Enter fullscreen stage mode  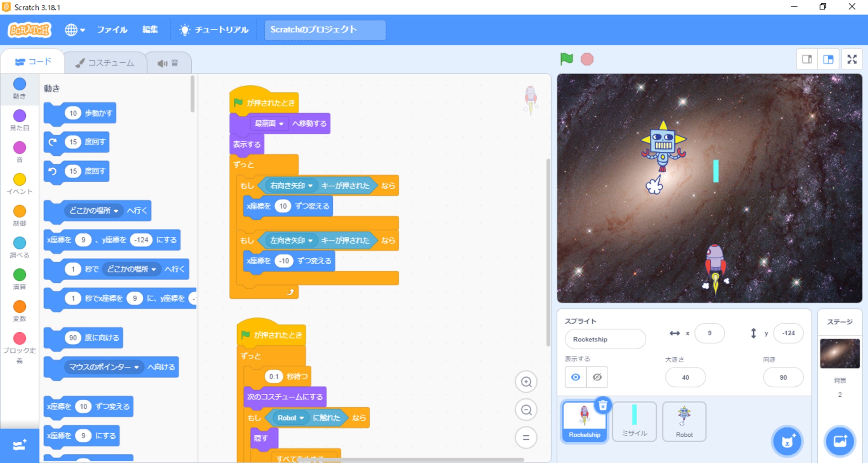pyautogui.click(x=852, y=59)
